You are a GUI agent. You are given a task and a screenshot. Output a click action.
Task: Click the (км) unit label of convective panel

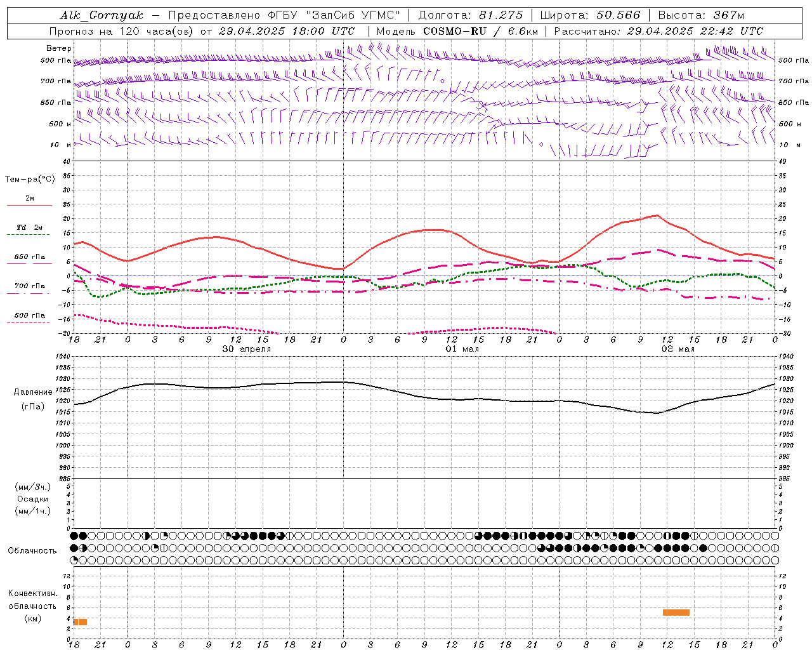[32, 618]
